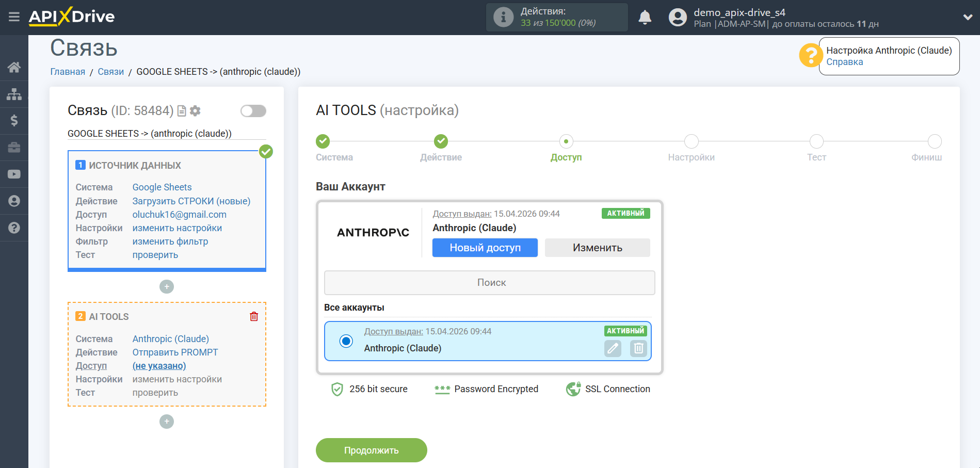980x468 pixels.
Task: Delete the AI TOOLS block with trash icon
Action: click(x=254, y=316)
